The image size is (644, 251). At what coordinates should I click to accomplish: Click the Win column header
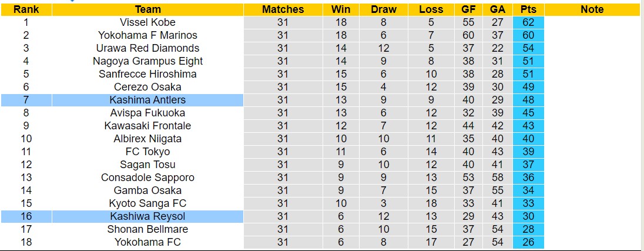tap(341, 9)
